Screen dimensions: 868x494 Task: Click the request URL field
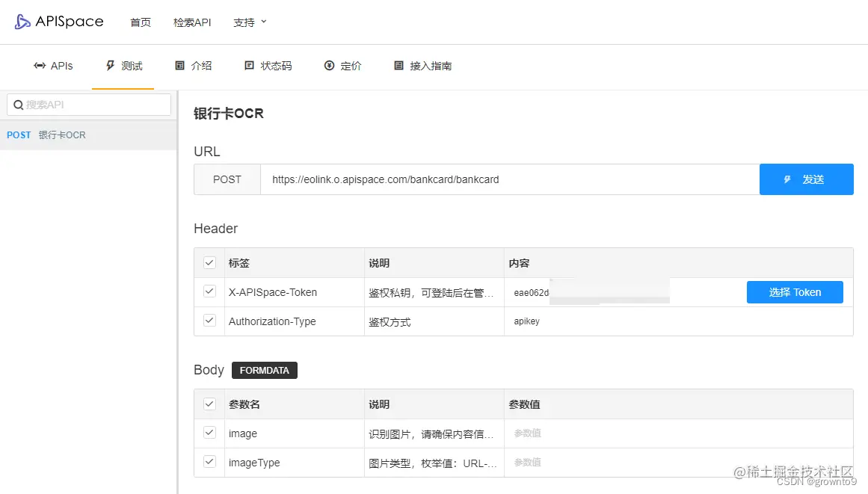pos(510,179)
